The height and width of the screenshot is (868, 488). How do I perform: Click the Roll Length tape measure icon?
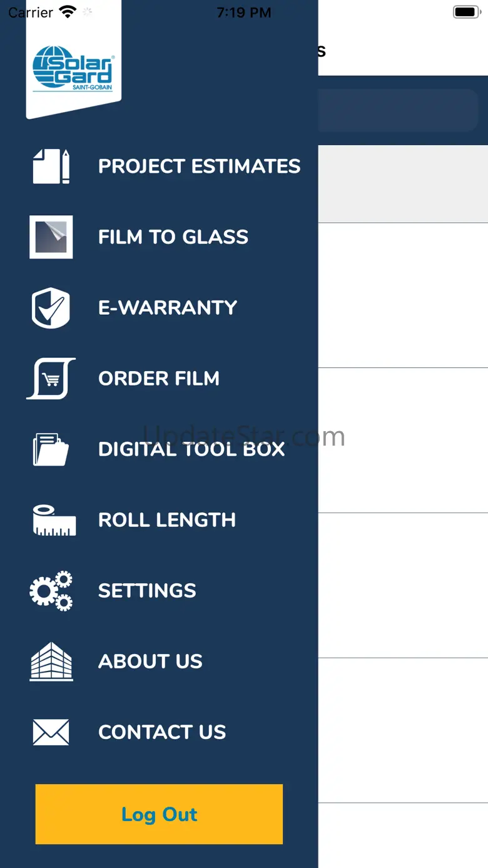tap(54, 521)
